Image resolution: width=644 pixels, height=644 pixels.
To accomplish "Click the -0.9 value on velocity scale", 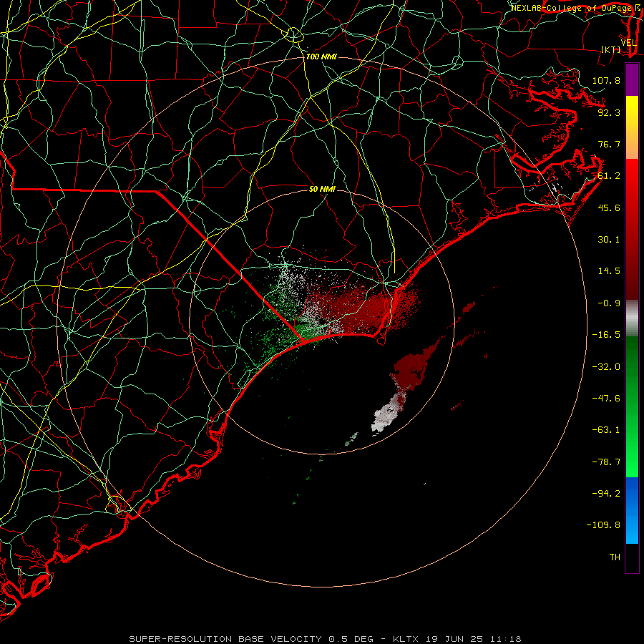I will [x=609, y=303].
